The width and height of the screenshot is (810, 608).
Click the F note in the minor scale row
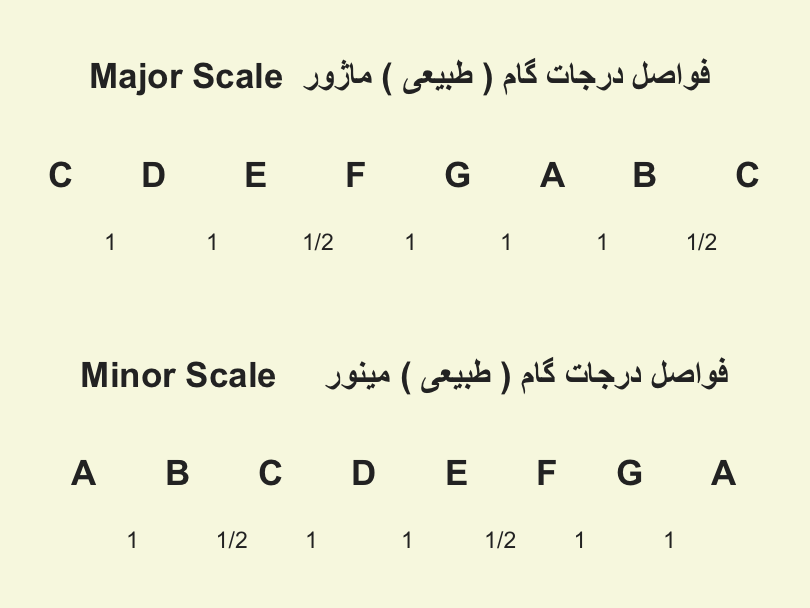tap(547, 473)
